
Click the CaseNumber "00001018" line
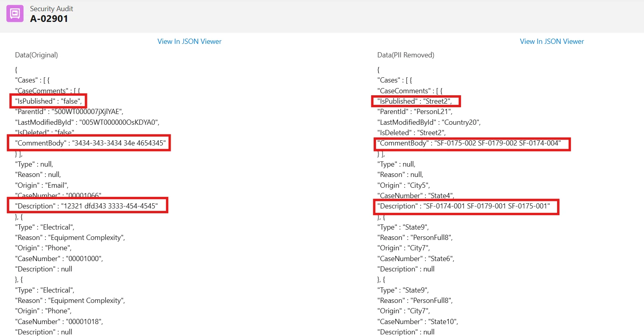[x=59, y=322]
